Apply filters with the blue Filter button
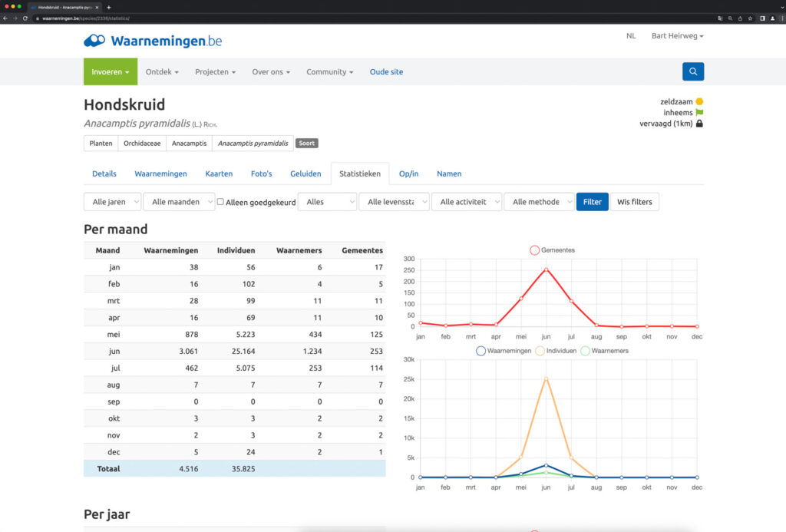Image resolution: width=786 pixels, height=532 pixels. click(x=592, y=202)
